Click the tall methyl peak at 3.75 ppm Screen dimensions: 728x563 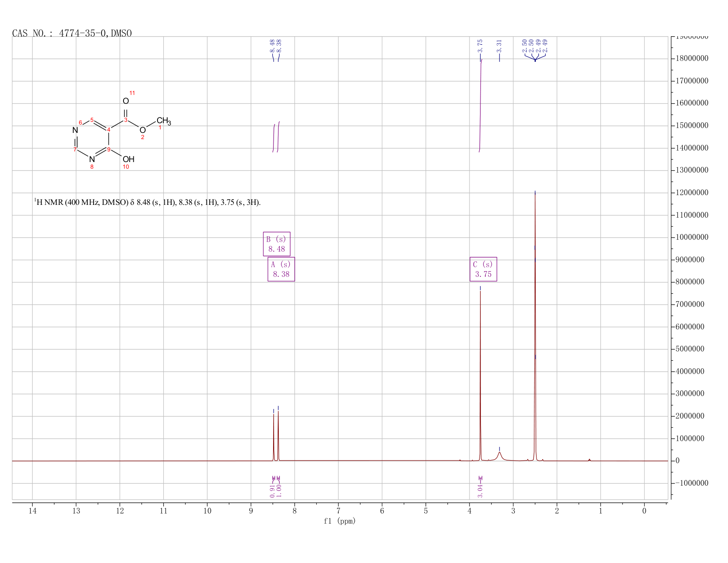(x=480, y=375)
